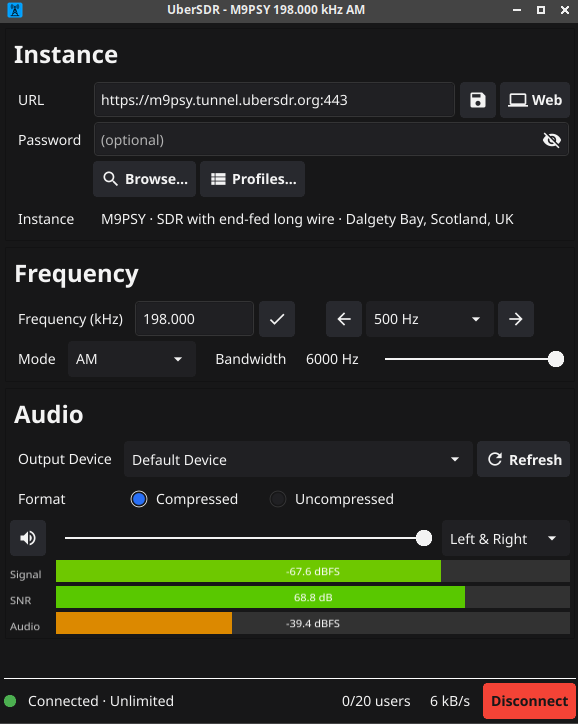Maximize the UberSDR window
The height and width of the screenshot is (724, 578).
pyautogui.click(x=541, y=10)
